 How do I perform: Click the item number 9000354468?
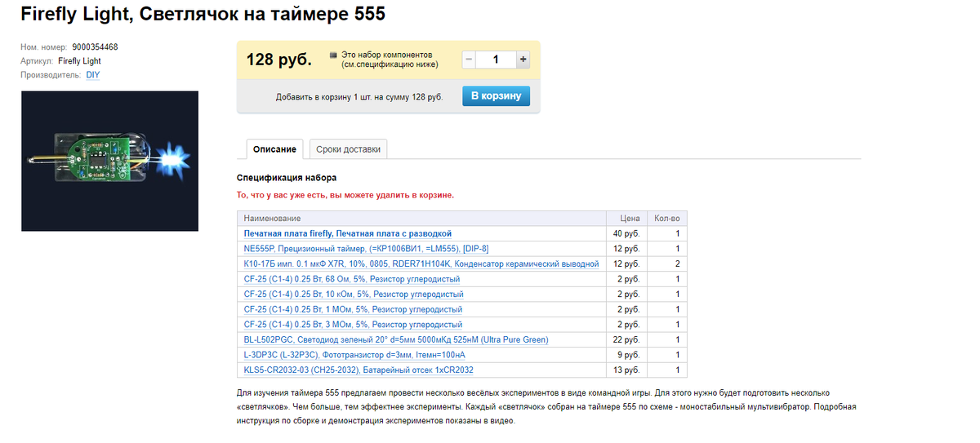coord(95,47)
